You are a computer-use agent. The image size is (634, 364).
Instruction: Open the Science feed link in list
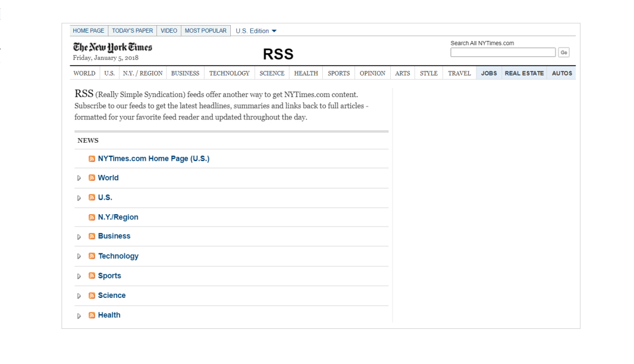point(111,296)
